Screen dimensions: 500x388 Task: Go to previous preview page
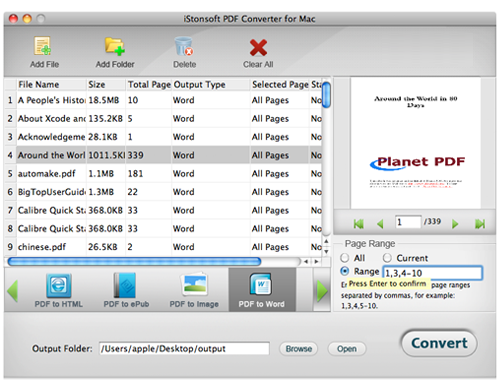click(380, 224)
